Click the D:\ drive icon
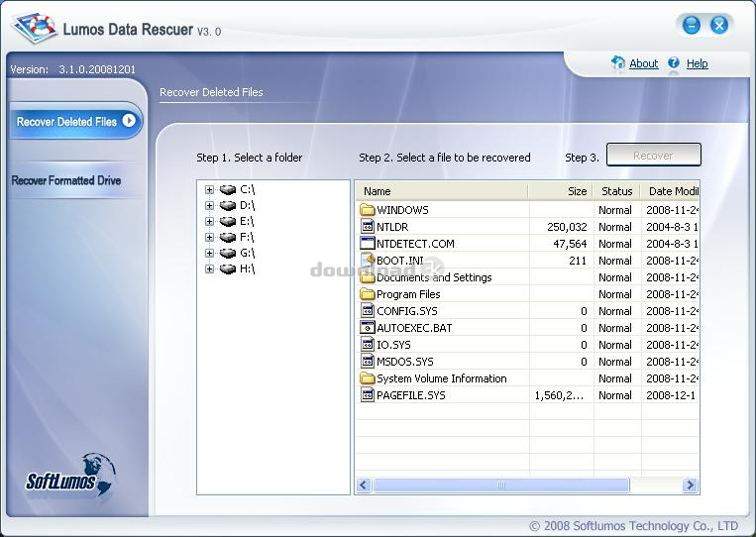The height and width of the screenshot is (537, 756). tap(228, 206)
